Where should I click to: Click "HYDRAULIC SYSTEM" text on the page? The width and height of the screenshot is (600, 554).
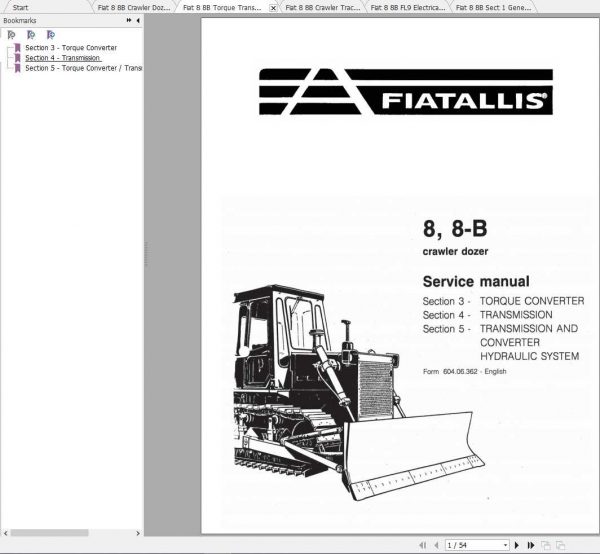[530, 356]
